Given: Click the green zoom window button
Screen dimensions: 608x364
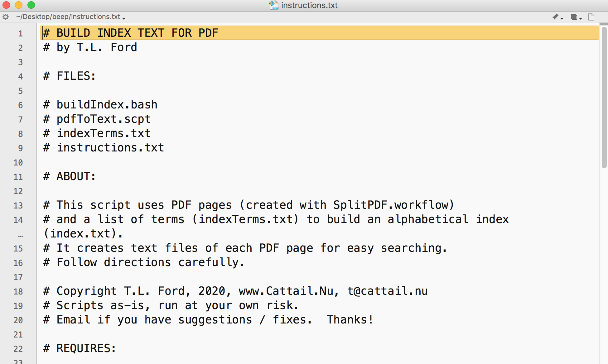Looking at the screenshot, I should [x=31, y=5].
